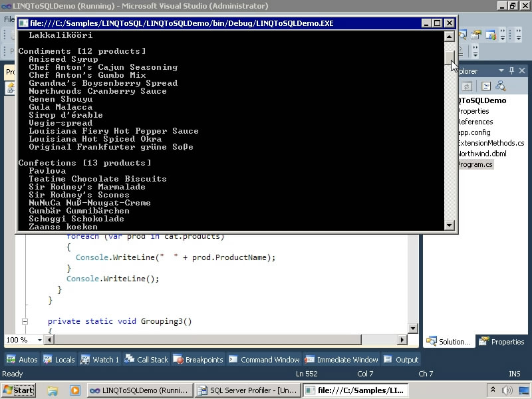The height and width of the screenshot is (399, 532).
Task: Open the Windows Start menu
Action: click(19, 390)
